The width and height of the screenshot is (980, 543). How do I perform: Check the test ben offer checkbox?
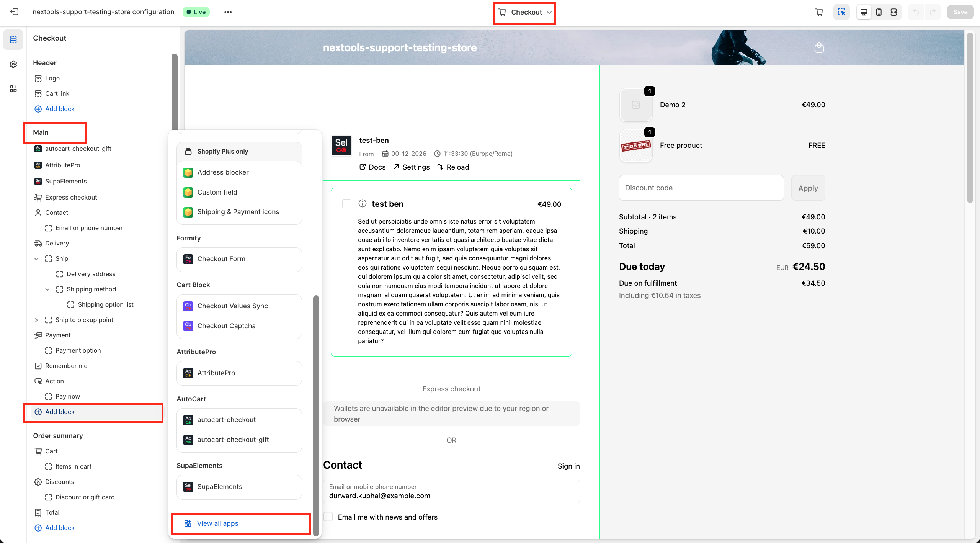coord(346,204)
